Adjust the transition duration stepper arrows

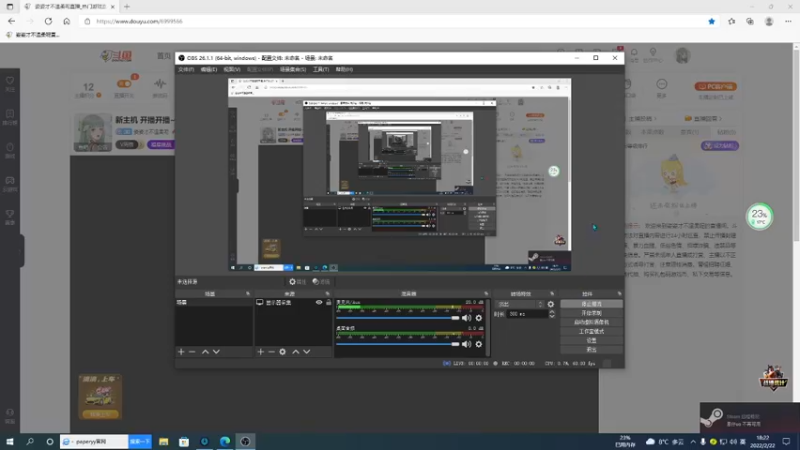[552, 314]
